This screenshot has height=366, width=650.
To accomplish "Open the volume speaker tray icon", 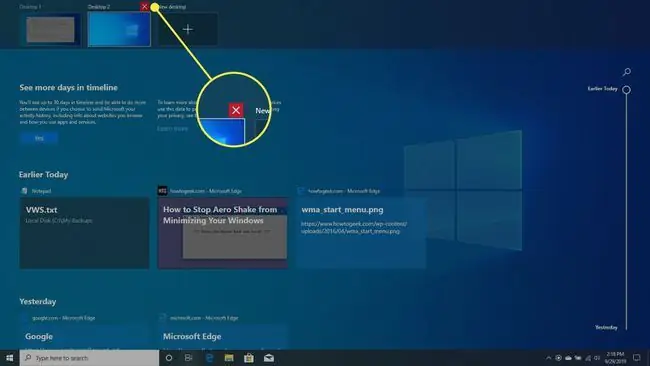I will [x=597, y=358].
